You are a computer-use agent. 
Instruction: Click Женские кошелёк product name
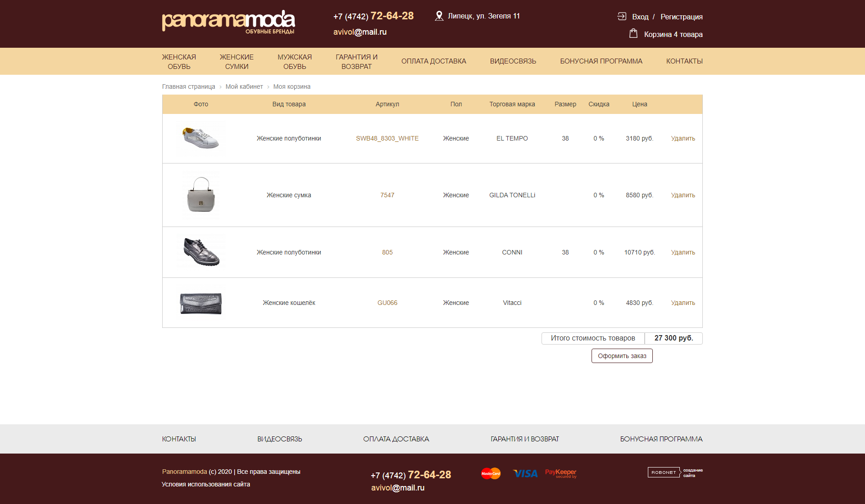289,303
